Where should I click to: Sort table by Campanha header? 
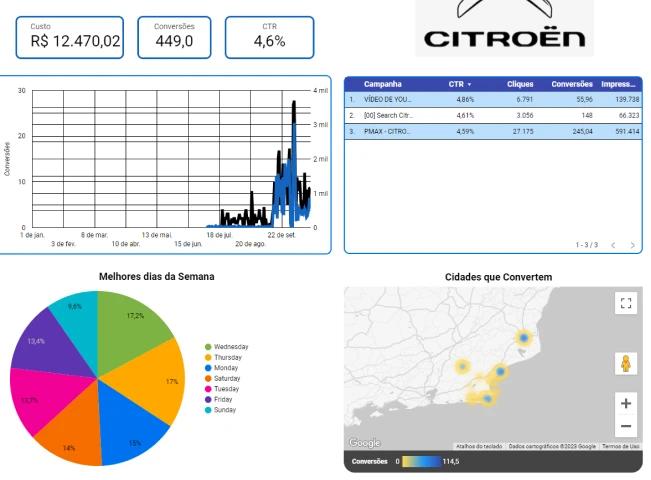pyautogui.click(x=382, y=84)
